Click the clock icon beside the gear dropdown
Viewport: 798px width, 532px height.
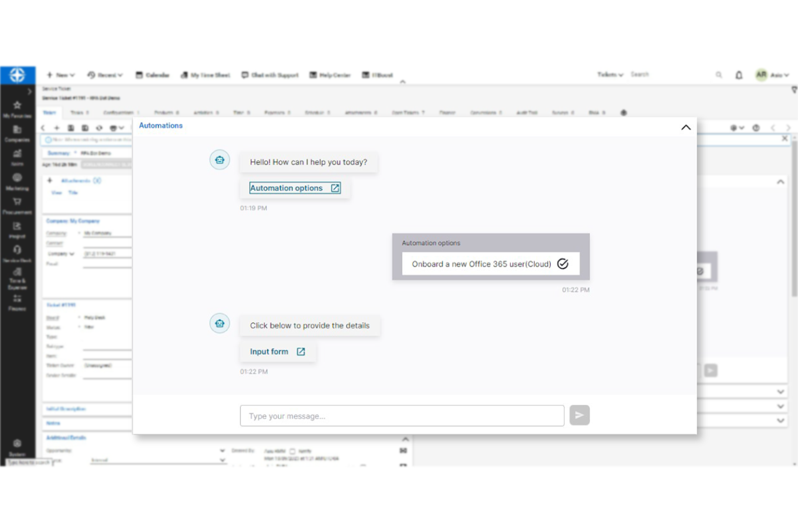(x=756, y=128)
